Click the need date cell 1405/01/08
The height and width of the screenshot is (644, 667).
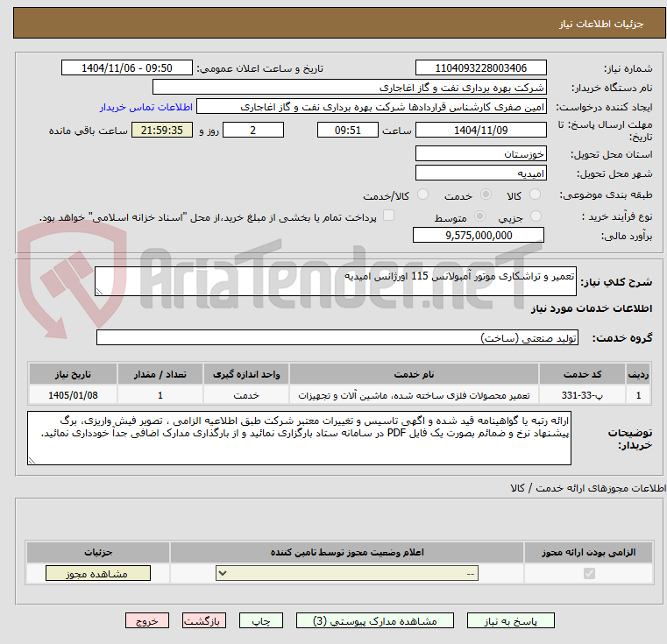[x=73, y=395]
